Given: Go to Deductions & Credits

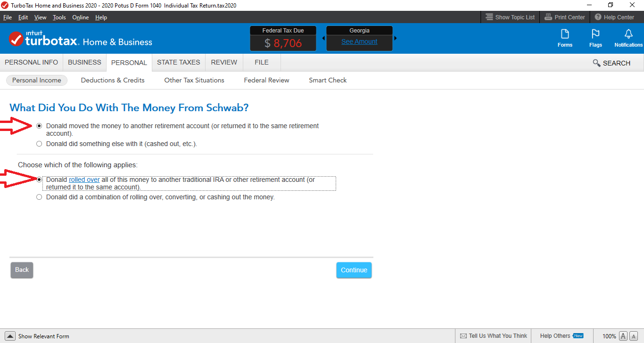Looking at the screenshot, I should pyautogui.click(x=113, y=80).
